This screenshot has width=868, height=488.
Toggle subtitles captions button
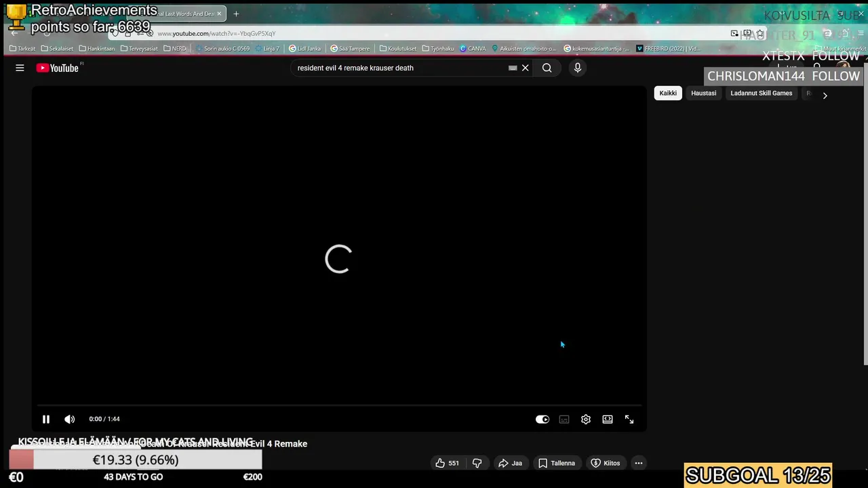pyautogui.click(x=564, y=420)
